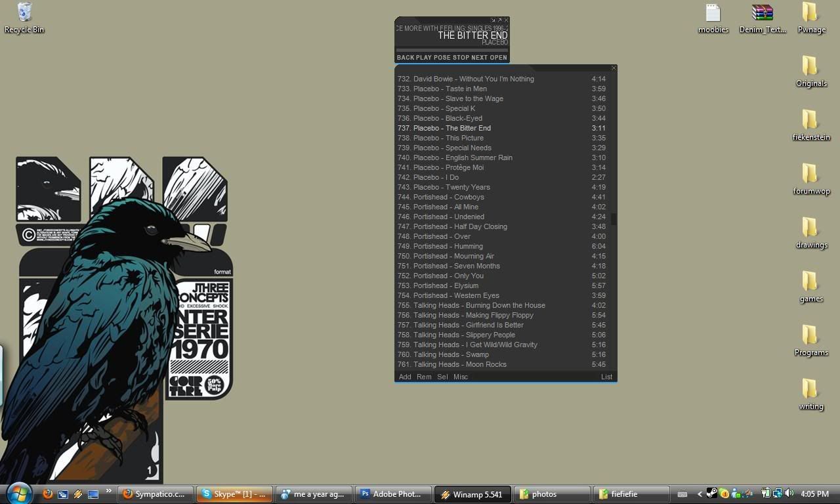Select playlist track 743 Placebo - Twenty Years
The image size is (840, 504).
coord(502,187)
